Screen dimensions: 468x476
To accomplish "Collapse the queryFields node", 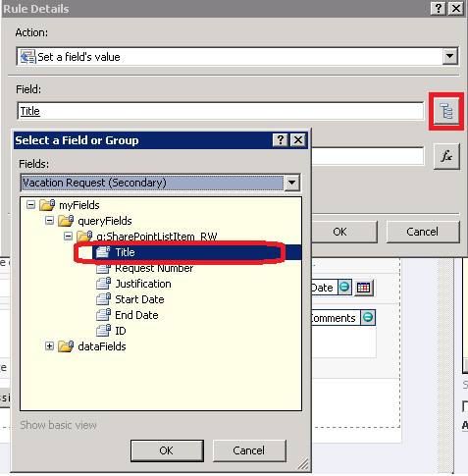I will click(49, 221).
